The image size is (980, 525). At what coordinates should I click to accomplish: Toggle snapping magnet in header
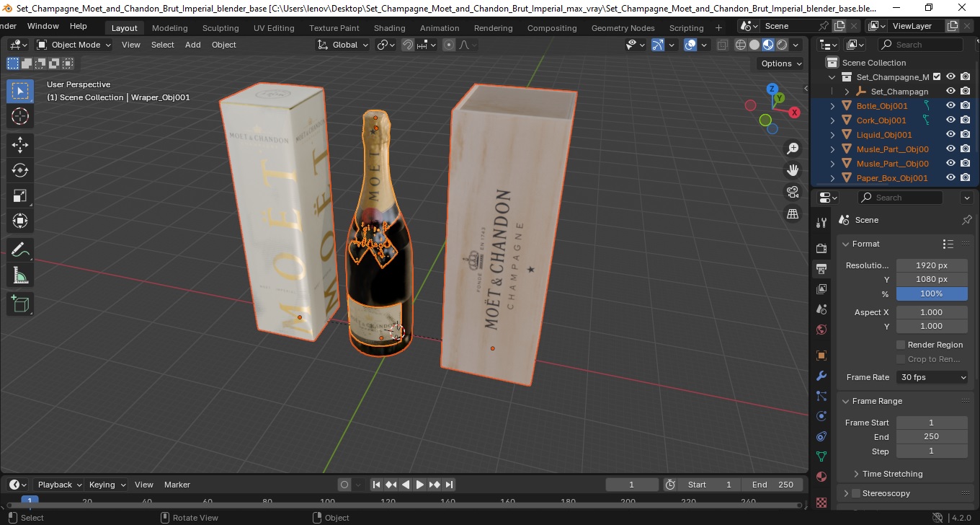pyautogui.click(x=408, y=45)
